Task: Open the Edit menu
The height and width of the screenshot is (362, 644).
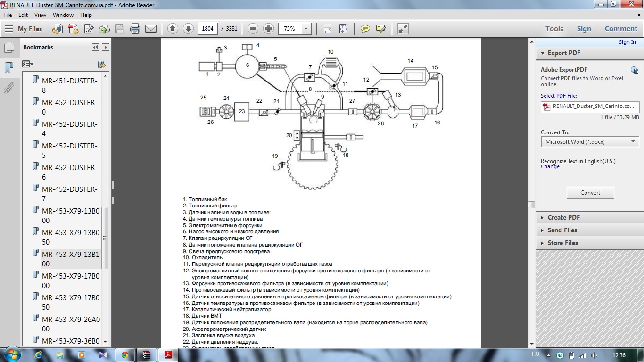Action: (x=23, y=15)
